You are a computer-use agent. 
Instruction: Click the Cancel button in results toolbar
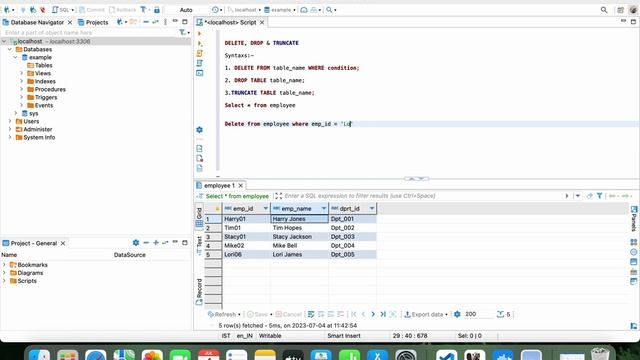(x=289, y=314)
